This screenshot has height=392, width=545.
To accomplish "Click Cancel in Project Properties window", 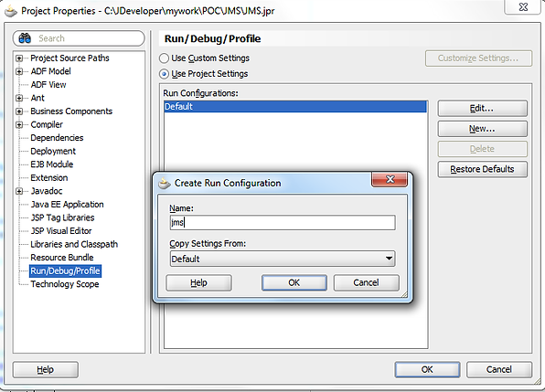I will point(499,369).
